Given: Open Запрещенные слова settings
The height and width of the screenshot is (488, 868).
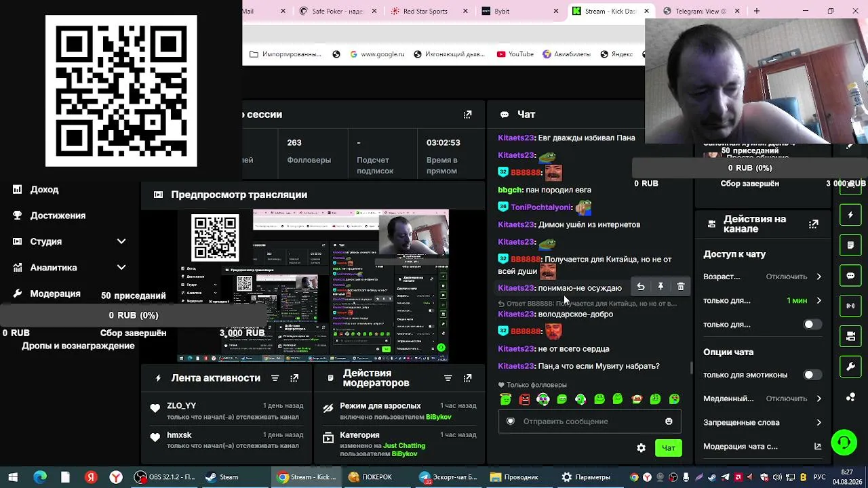Looking at the screenshot, I should 762,422.
